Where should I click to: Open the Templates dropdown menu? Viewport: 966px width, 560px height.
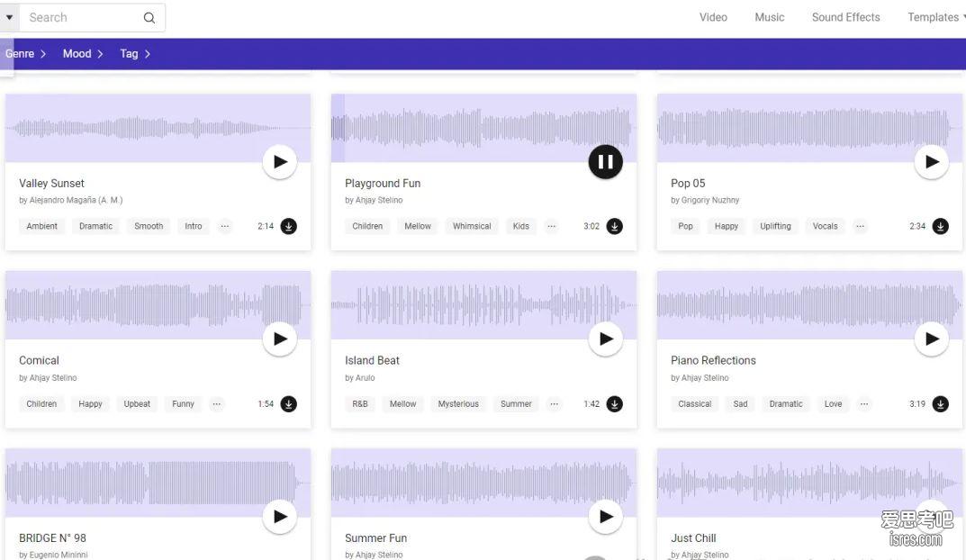click(x=935, y=17)
